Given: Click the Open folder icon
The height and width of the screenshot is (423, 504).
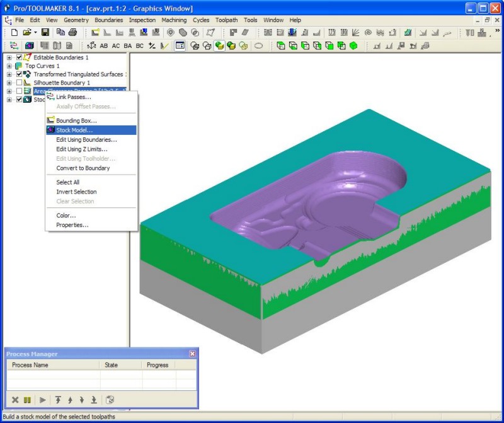Looking at the screenshot, I should tap(27, 33).
